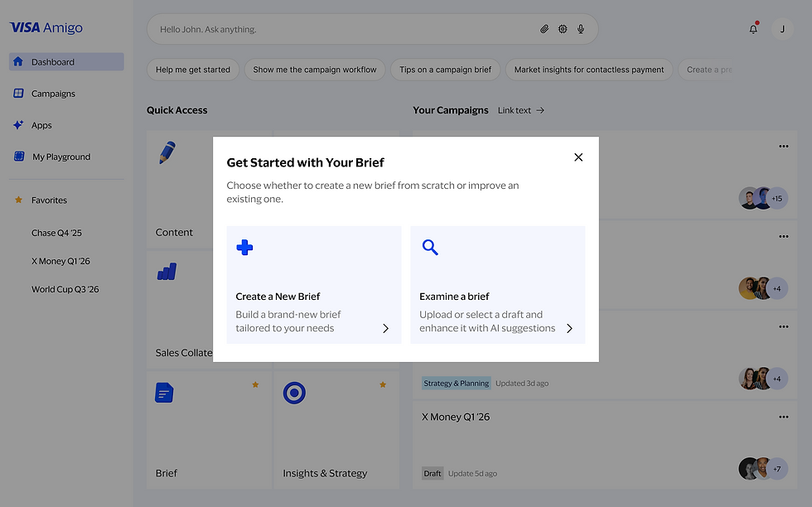
Task: Go to Campaigns in the sidebar
Action: click(x=53, y=94)
